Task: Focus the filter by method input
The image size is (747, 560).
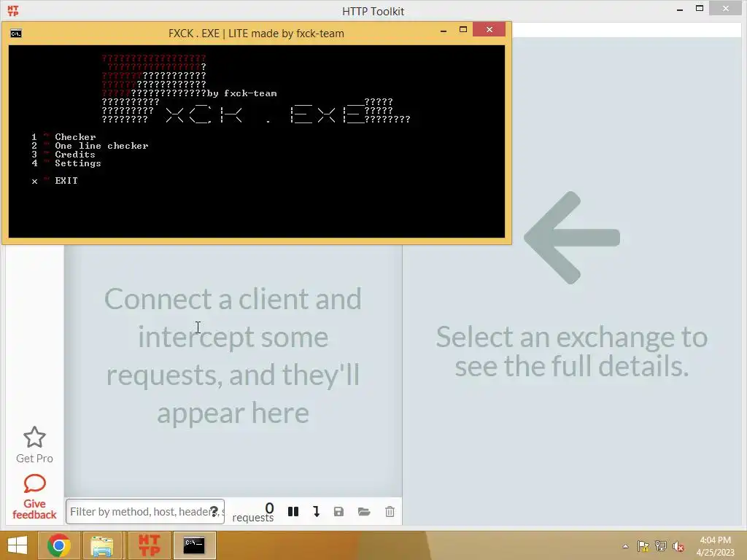Action: click(145, 511)
